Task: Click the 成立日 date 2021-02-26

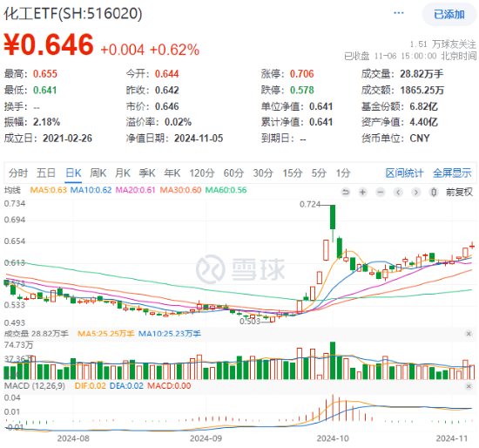Action: [x=67, y=139]
